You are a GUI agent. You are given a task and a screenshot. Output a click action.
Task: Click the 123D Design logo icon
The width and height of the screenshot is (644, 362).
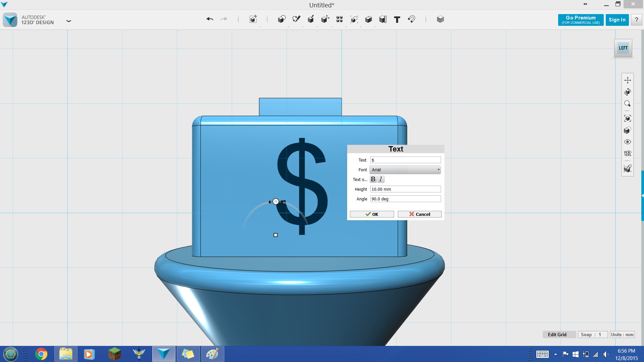tap(10, 20)
